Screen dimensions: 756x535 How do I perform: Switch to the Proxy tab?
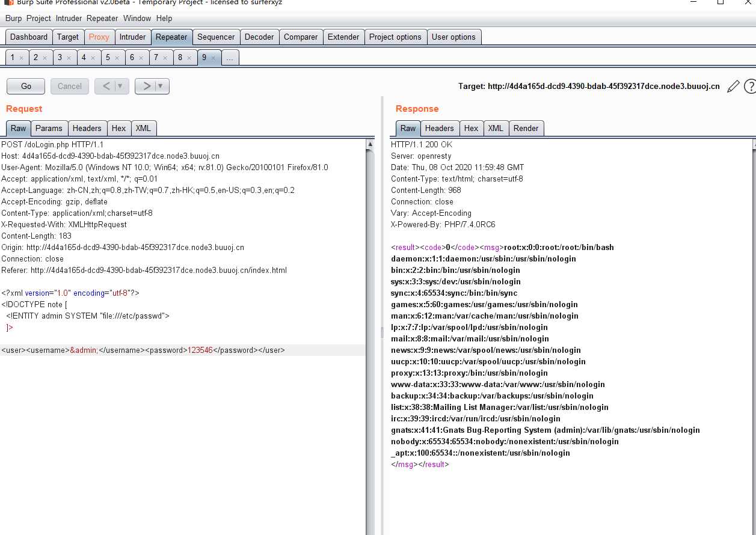99,37
